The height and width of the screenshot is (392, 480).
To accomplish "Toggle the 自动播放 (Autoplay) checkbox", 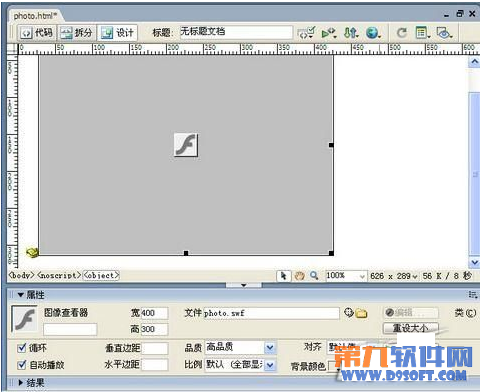I will pos(22,365).
